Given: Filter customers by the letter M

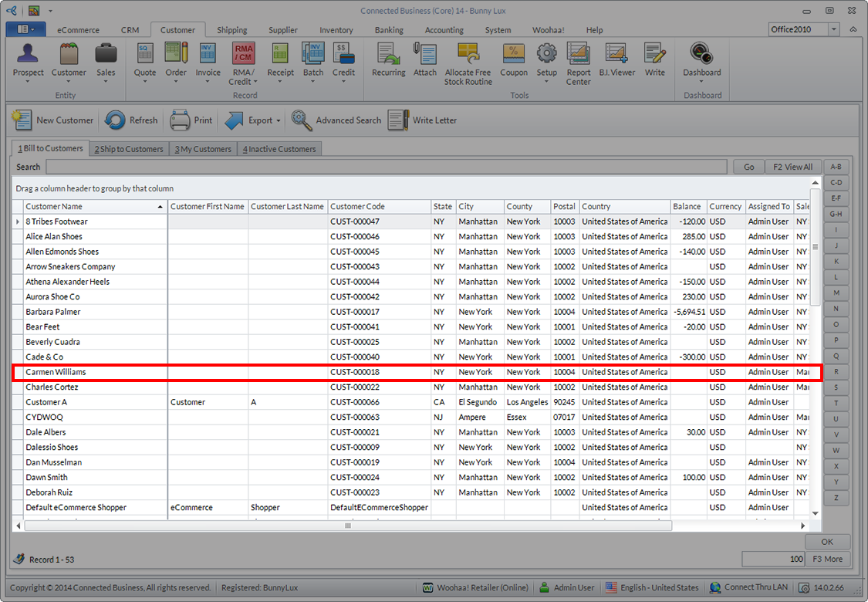Looking at the screenshot, I should pyautogui.click(x=836, y=293).
